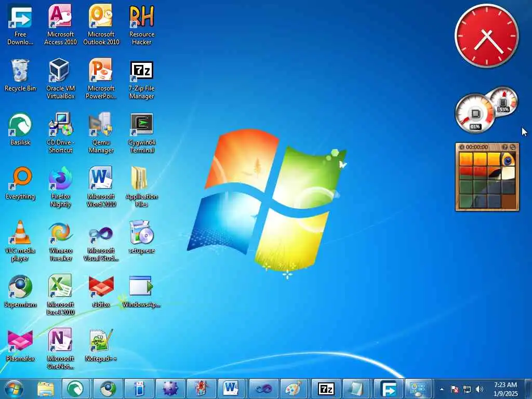The height and width of the screenshot is (399, 532).
Task: Open the network tray icon
Action: coord(467,389)
